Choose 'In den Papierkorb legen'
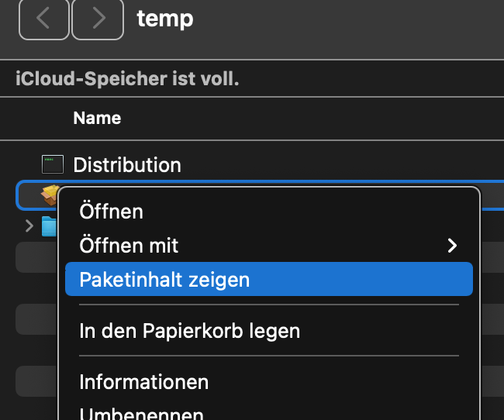 (189, 331)
